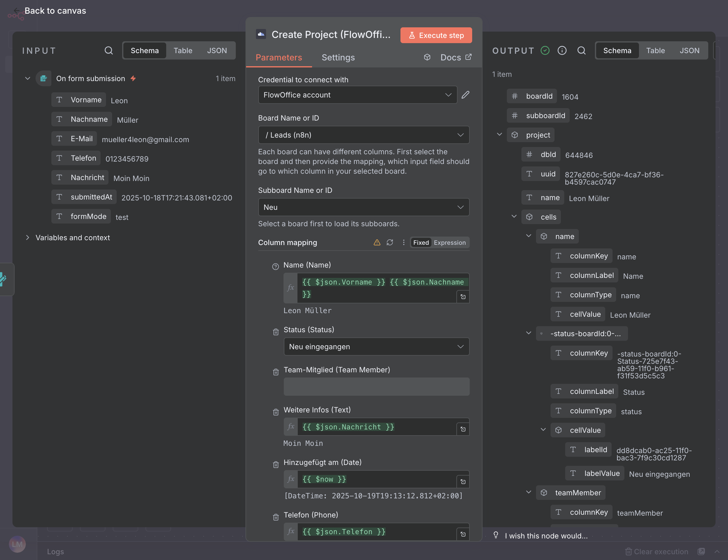Click the Execute step button

tap(436, 35)
